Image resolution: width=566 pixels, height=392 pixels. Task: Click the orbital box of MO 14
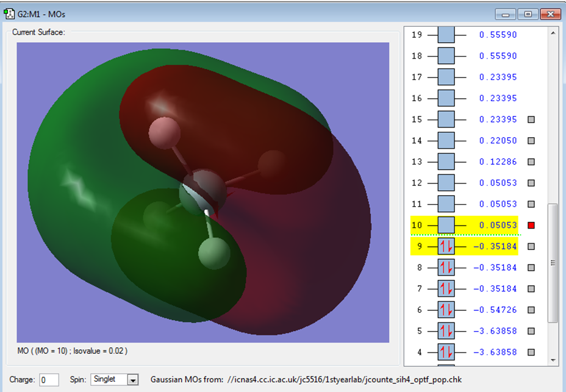coord(446,140)
